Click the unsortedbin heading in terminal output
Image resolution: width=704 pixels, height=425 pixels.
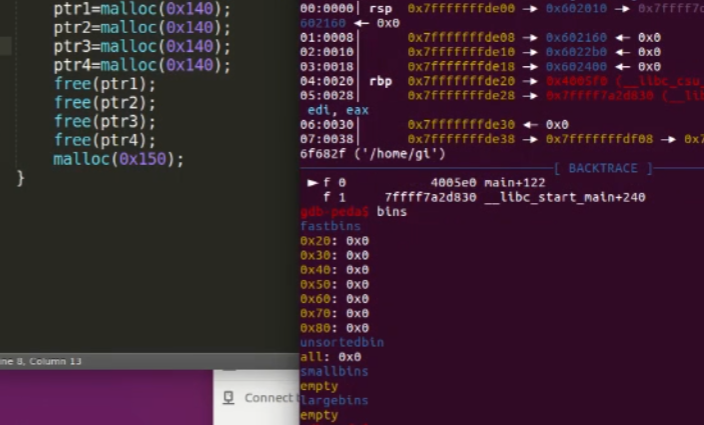pos(341,342)
